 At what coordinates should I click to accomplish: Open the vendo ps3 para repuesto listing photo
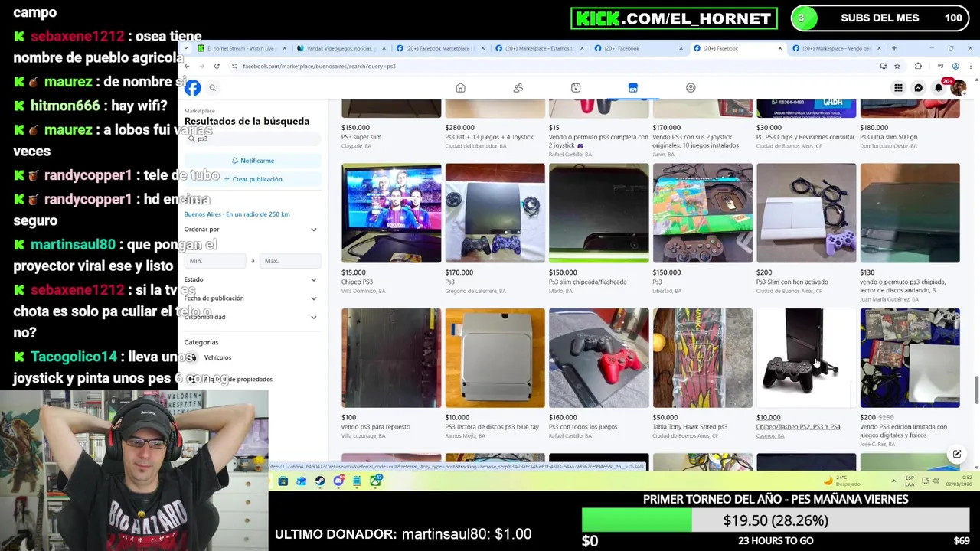pyautogui.click(x=391, y=358)
